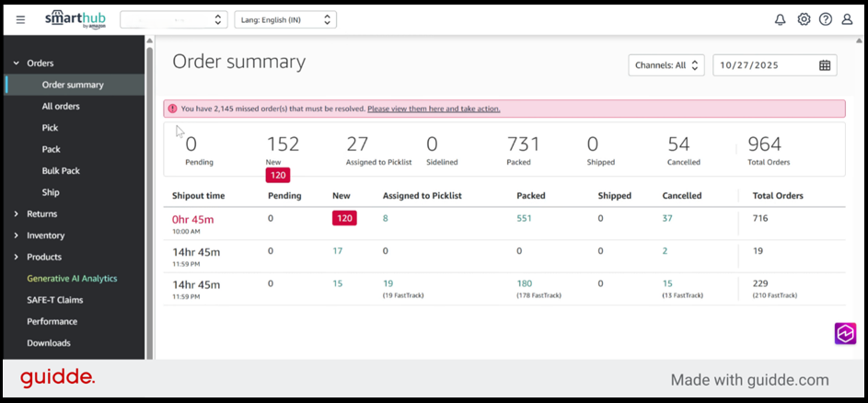Viewport: 868px width, 403px height.
Task: Click the 551 Packed orders link
Action: coord(525,218)
